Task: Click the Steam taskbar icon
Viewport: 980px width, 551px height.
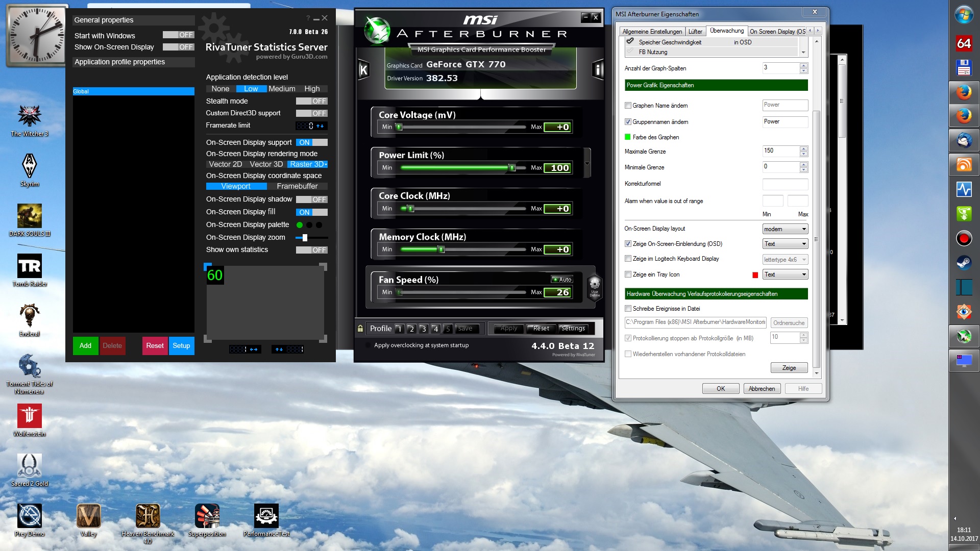Action: click(964, 263)
